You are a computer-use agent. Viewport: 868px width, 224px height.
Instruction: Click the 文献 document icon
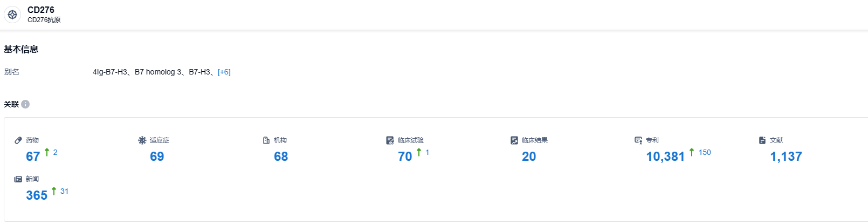[x=762, y=140]
